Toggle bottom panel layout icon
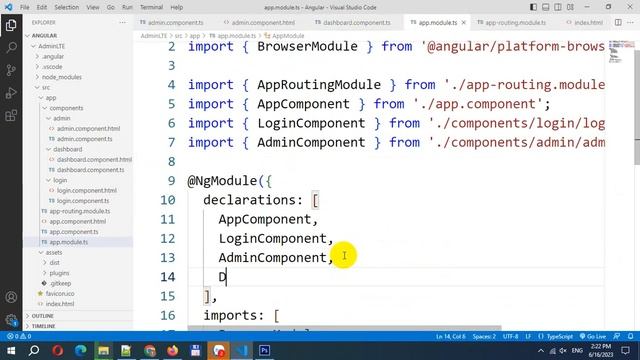The width and height of the screenshot is (640, 360). pos(546,7)
